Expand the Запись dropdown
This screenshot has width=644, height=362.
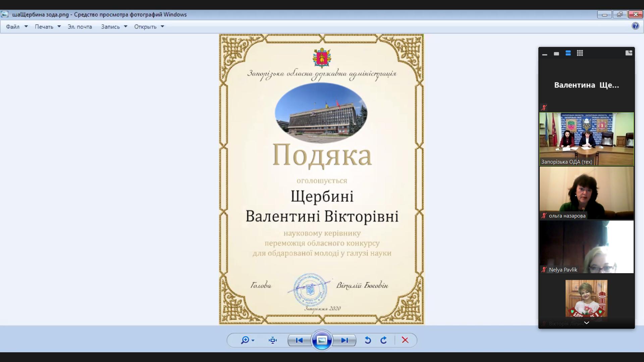click(x=125, y=26)
